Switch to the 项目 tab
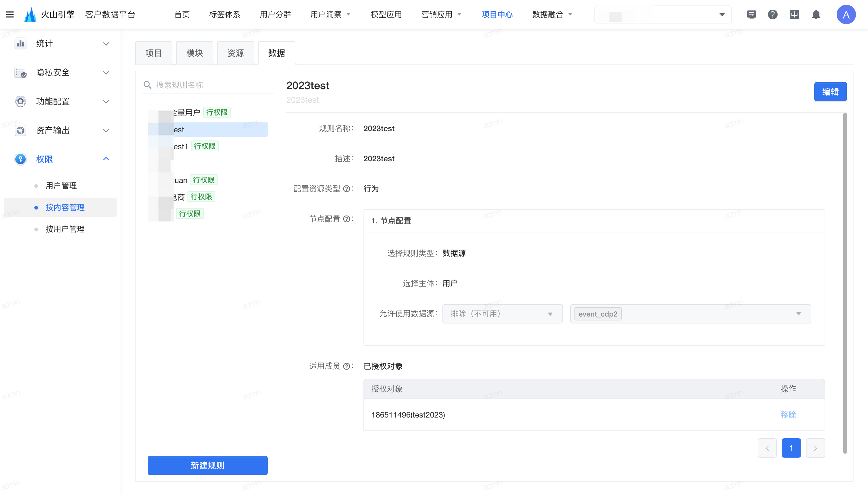Viewport: 868px width, 495px height. pos(154,53)
